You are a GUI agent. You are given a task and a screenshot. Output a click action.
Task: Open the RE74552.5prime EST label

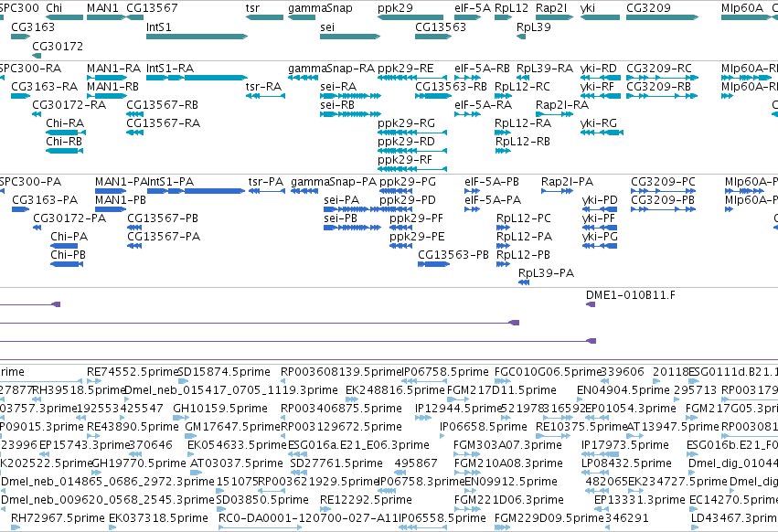132,372
